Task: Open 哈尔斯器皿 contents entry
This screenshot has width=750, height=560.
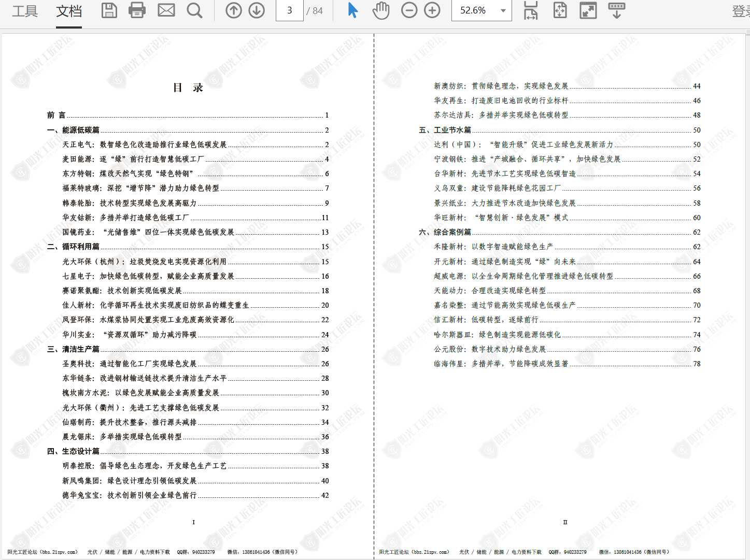Action: 567,335
